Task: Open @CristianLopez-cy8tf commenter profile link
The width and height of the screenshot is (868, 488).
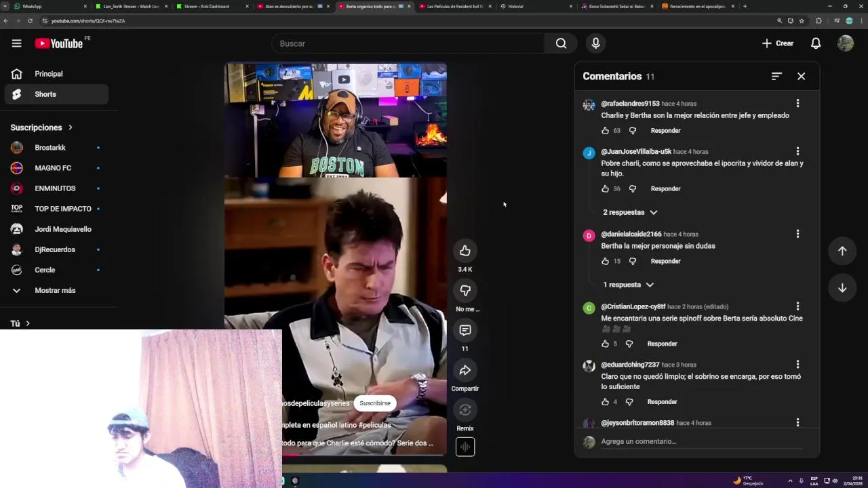Action: coord(633,306)
